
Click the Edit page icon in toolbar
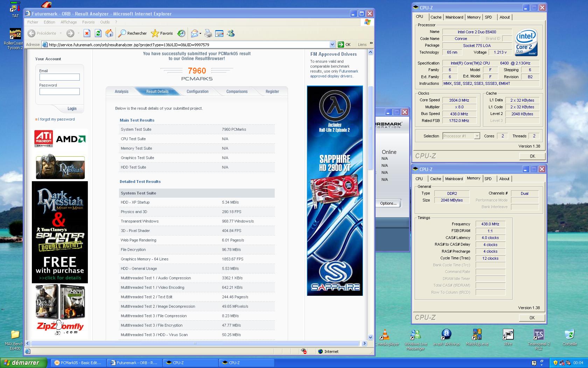pos(219,33)
